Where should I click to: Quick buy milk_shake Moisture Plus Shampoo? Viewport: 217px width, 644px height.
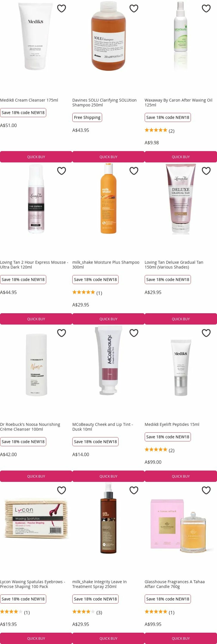click(x=108, y=319)
